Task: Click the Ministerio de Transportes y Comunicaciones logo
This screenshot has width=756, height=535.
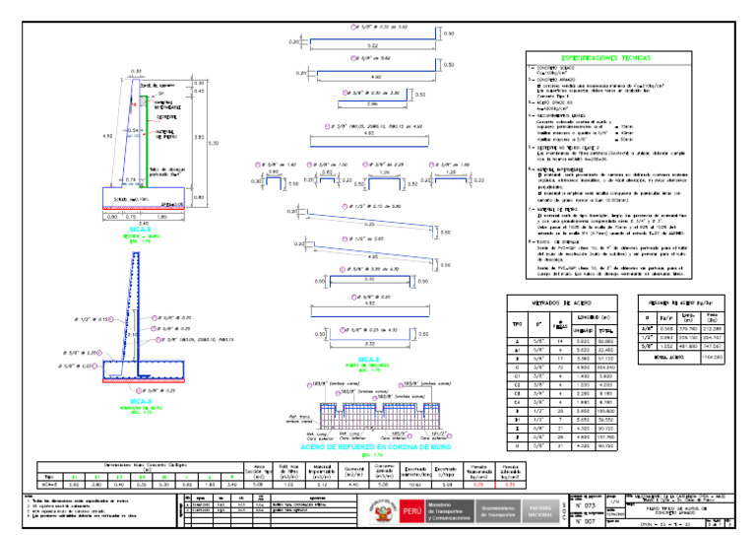Action: pyautogui.click(x=449, y=511)
